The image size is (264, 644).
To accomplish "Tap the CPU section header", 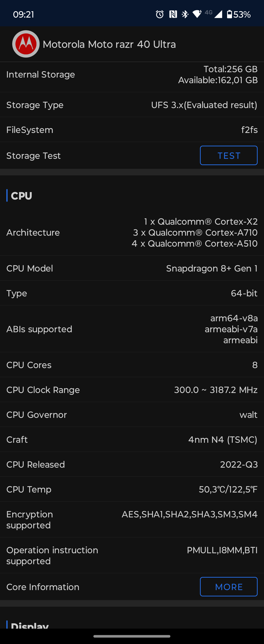I will click(x=22, y=196).
